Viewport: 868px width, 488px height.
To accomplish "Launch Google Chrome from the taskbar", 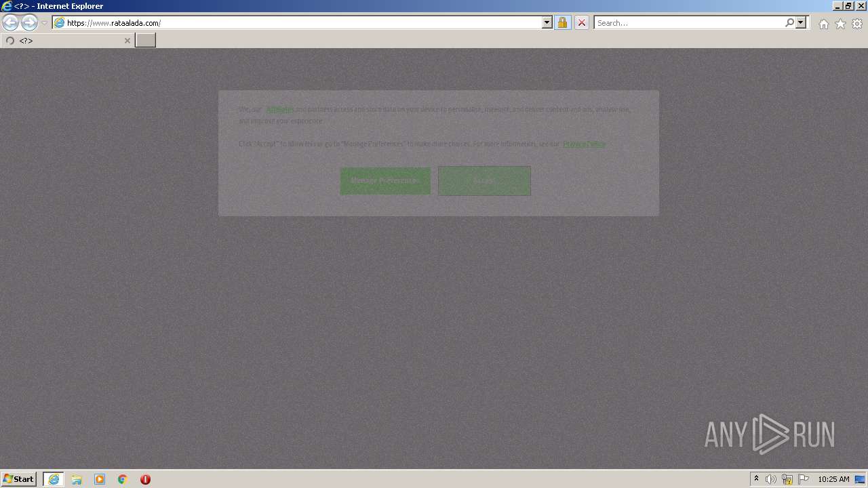I will pos(123,479).
